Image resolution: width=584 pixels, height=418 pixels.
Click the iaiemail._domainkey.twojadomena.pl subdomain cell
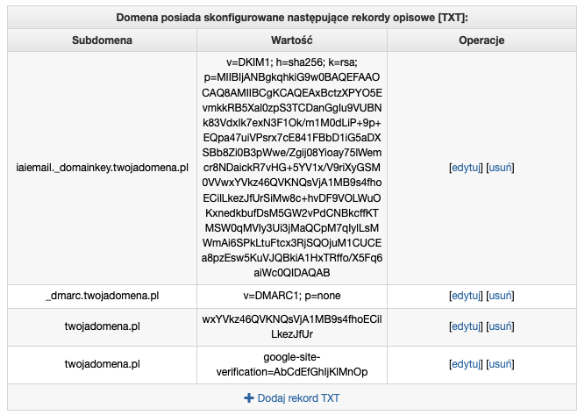[102, 168]
